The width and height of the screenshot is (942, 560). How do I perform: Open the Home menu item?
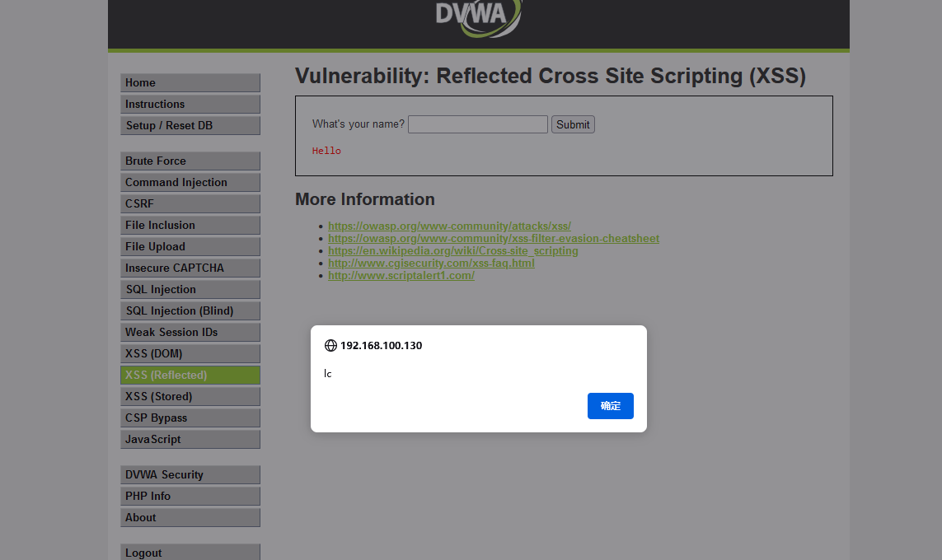tap(190, 83)
